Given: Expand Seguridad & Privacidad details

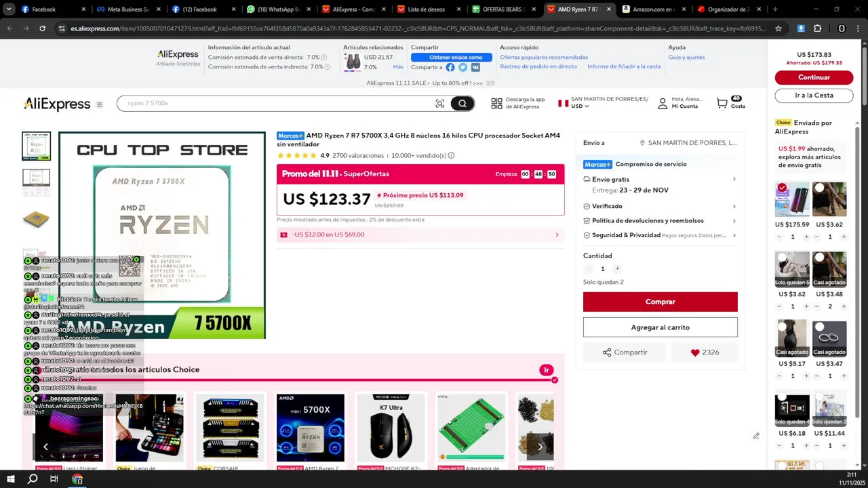Looking at the screenshot, I should (734, 235).
